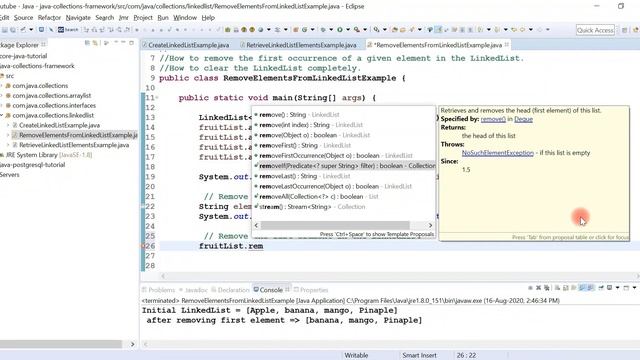Open the Edit menu
640x360 pixels.
(x=4, y=18)
